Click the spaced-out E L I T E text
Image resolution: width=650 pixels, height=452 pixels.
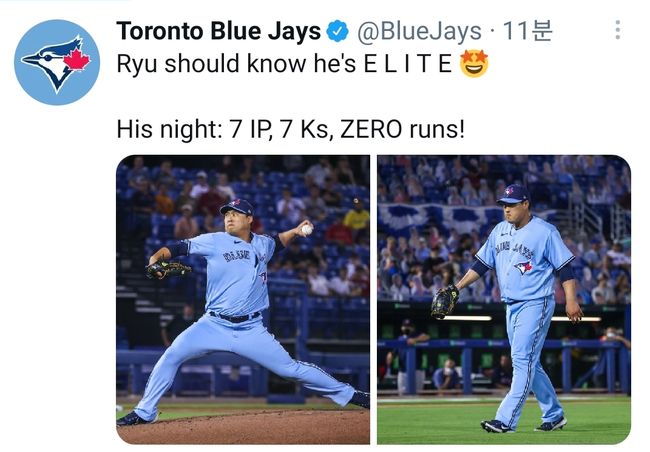pos(408,64)
